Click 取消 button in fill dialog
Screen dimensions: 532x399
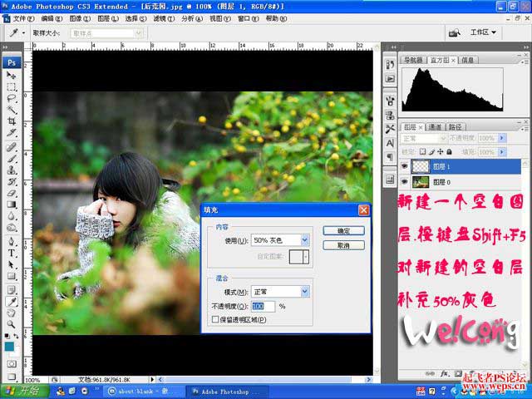pyautogui.click(x=343, y=245)
